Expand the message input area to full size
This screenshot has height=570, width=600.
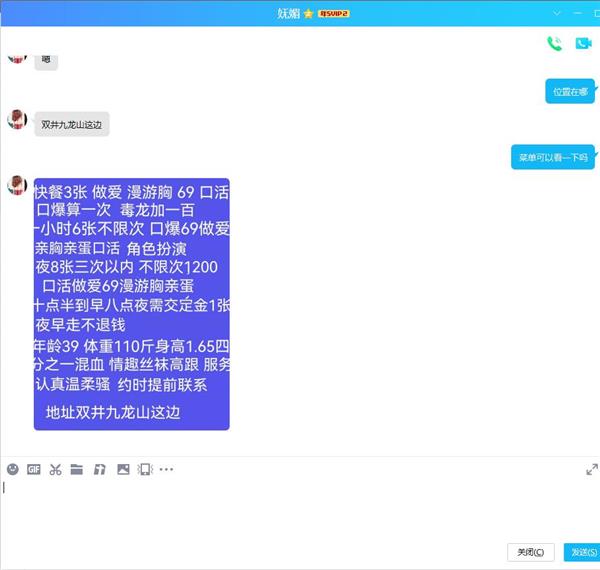[x=591, y=469]
